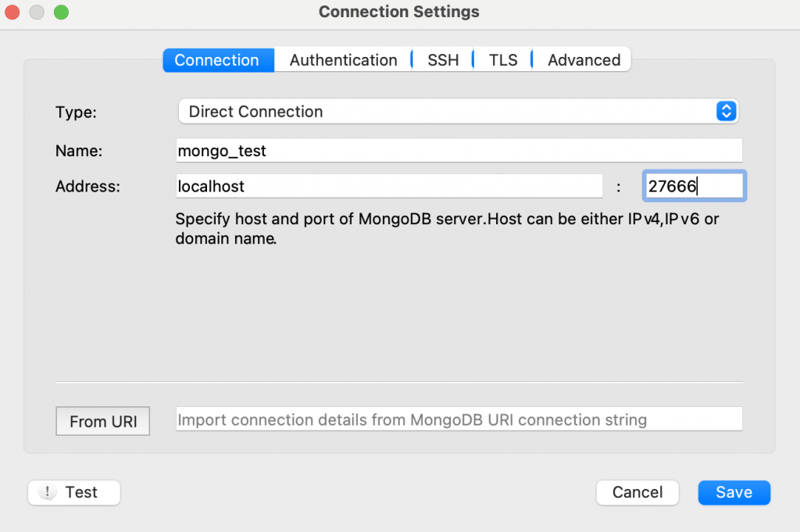Click the Name field containing mongo_test

(459, 151)
